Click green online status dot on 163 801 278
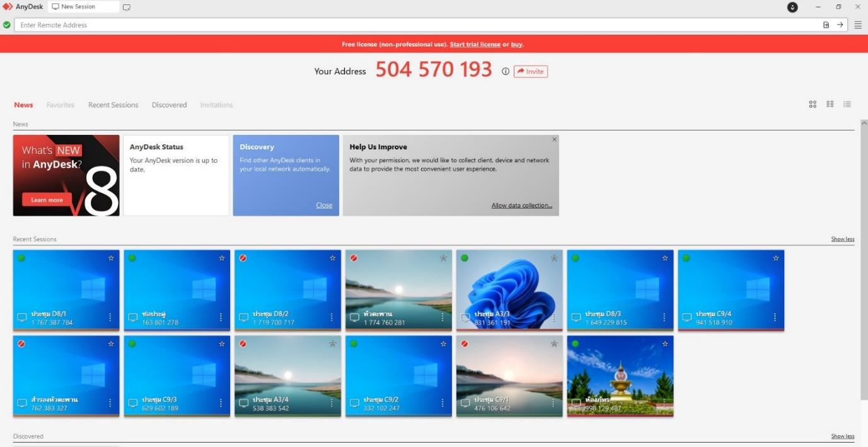The width and height of the screenshot is (868, 447). (132, 258)
